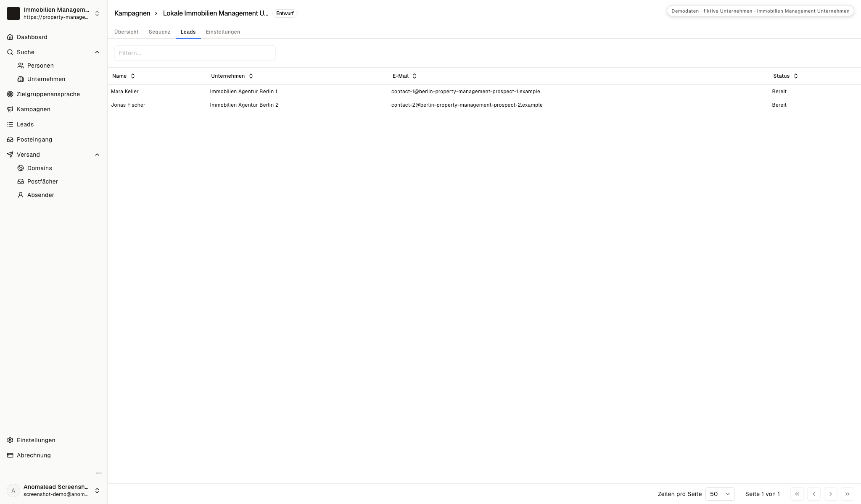Switch to the campaign Einstellungen tab
The image size is (861, 504).
pyautogui.click(x=223, y=32)
